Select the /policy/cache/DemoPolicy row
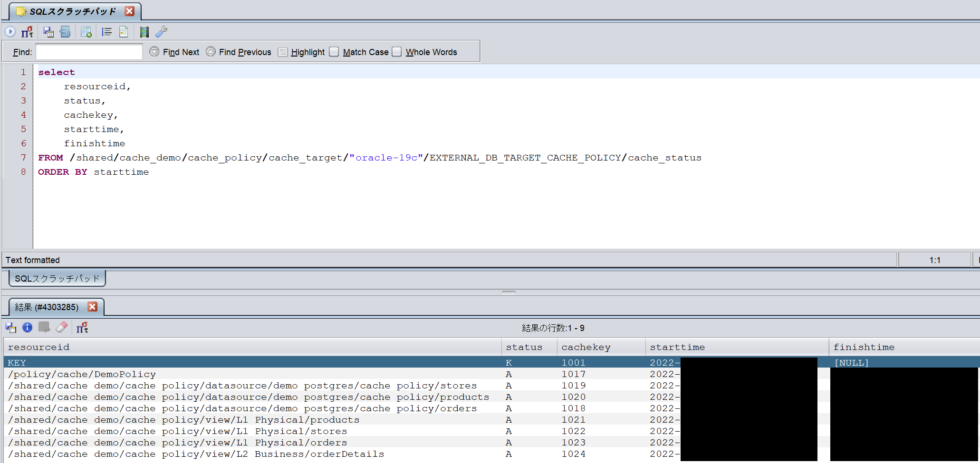The image size is (980, 463). tap(491, 374)
